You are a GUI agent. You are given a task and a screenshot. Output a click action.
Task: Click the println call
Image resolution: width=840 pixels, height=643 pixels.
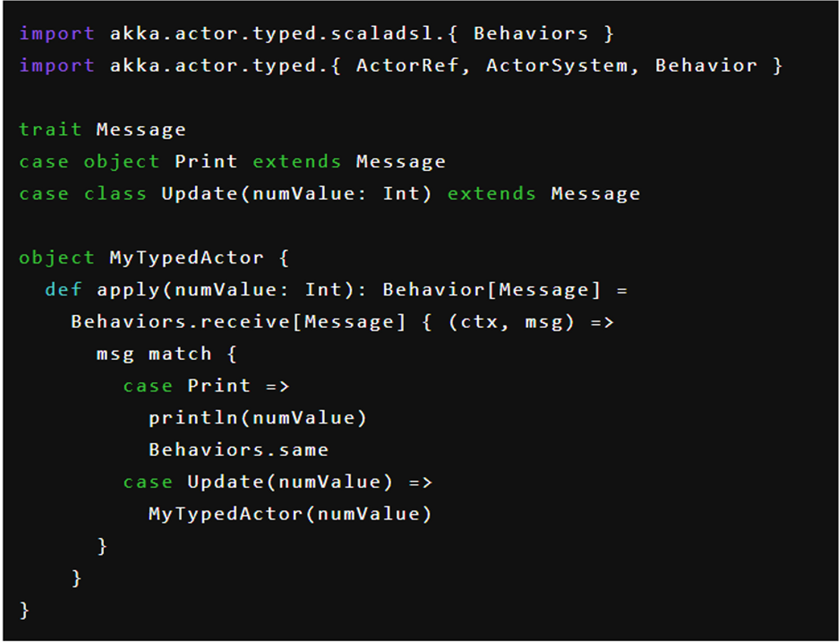coord(192,418)
